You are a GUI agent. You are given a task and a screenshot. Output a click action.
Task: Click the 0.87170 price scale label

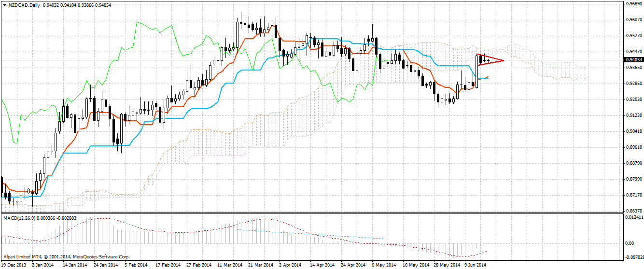click(633, 195)
